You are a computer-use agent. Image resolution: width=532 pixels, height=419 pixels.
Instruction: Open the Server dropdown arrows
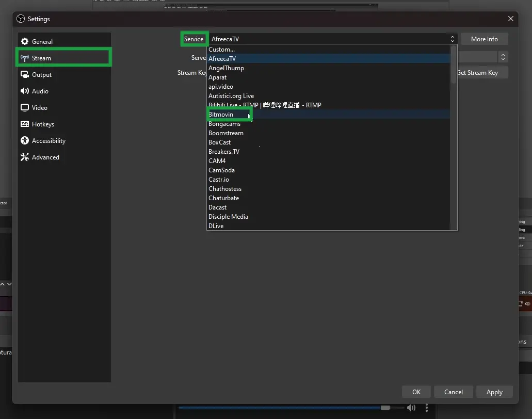pos(503,57)
